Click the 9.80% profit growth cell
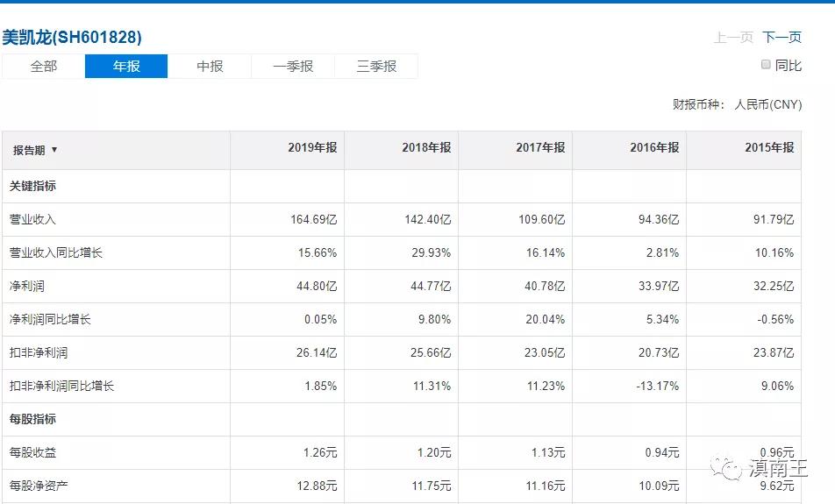Screen dimensions: 835x504 pos(434,319)
